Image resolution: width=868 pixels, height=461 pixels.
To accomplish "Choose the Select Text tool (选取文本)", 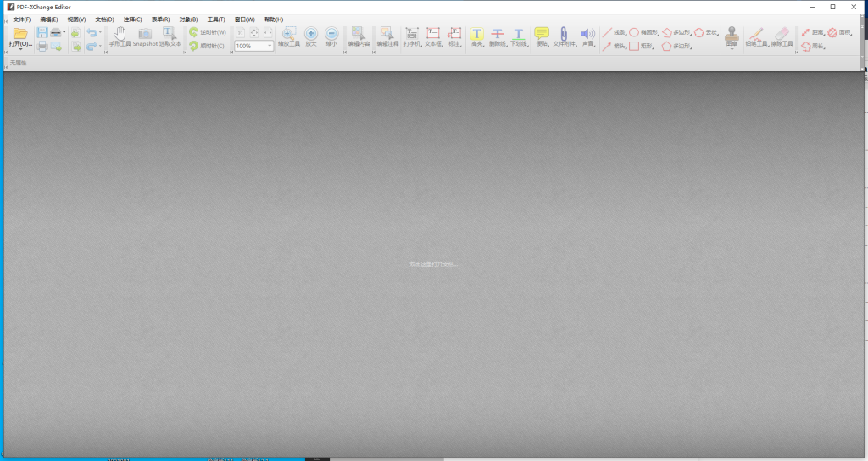I will 170,37.
